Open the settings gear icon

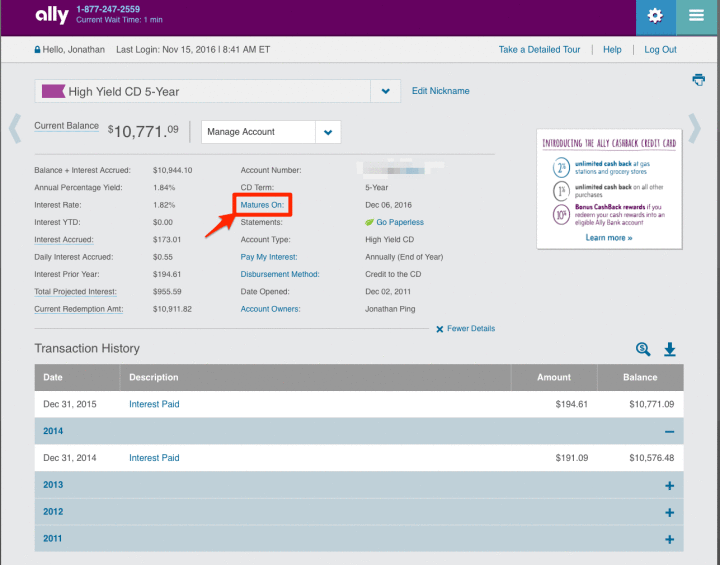pos(655,17)
